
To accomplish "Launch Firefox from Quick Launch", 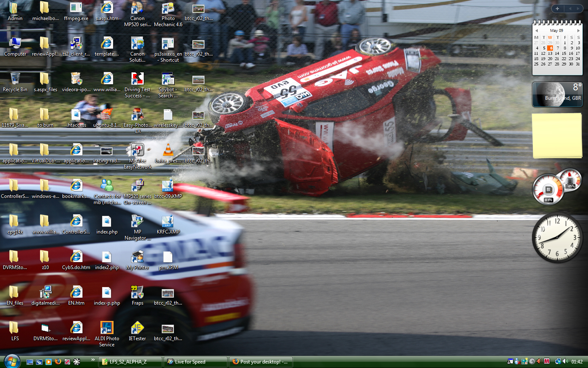I will 58,362.
